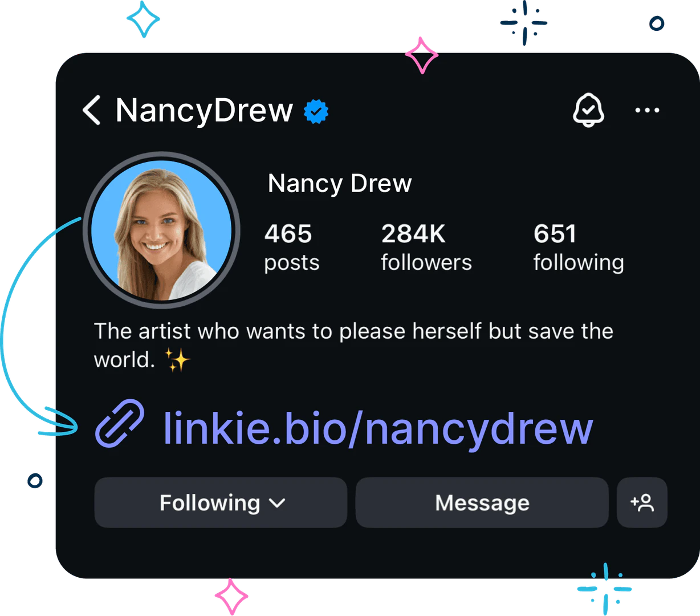
Task: Click the curved blue arrow pointing to link
Action: (40, 326)
